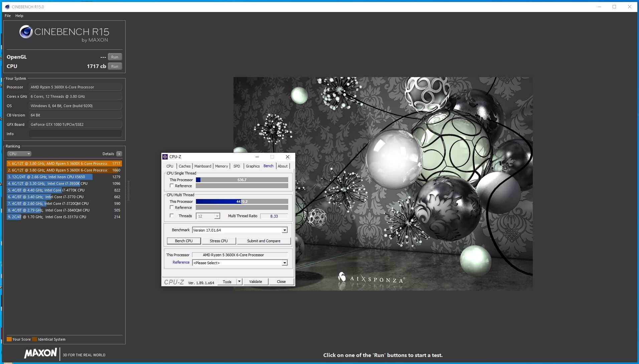Click the Bench CPU button
Image resolution: width=639 pixels, height=364 pixels.
[184, 241]
